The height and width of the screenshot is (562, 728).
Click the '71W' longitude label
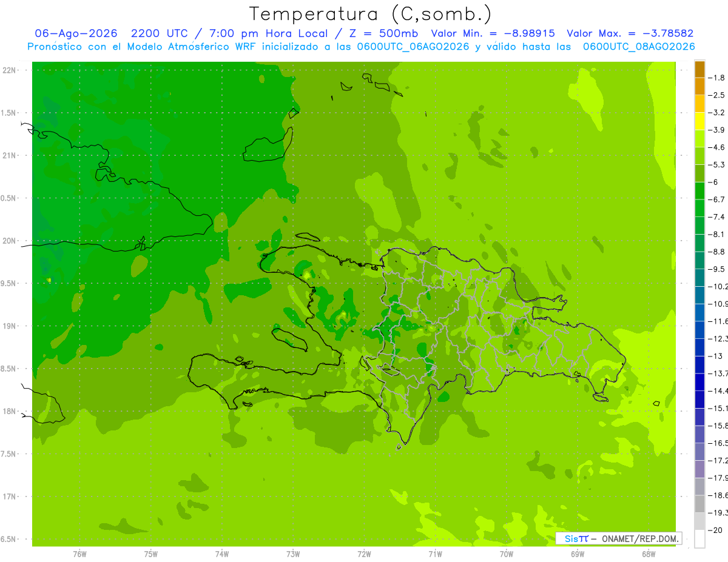(435, 554)
